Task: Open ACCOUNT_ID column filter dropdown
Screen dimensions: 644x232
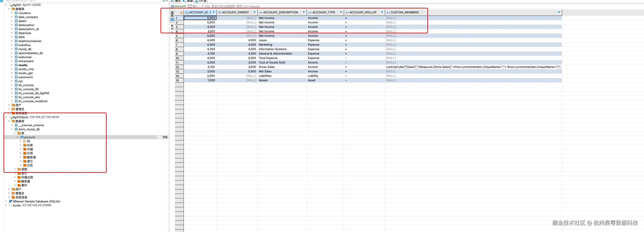Action: pos(214,12)
